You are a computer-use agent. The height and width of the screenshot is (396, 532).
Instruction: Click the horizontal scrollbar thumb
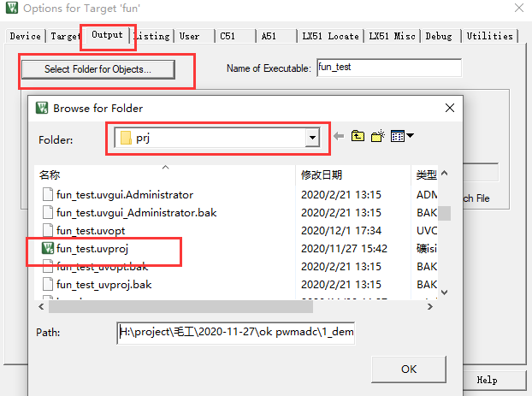point(180,307)
